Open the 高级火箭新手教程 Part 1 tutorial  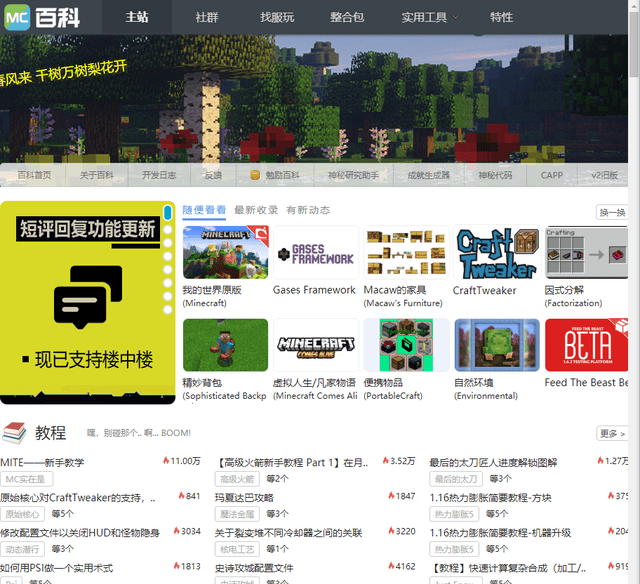coord(291,462)
